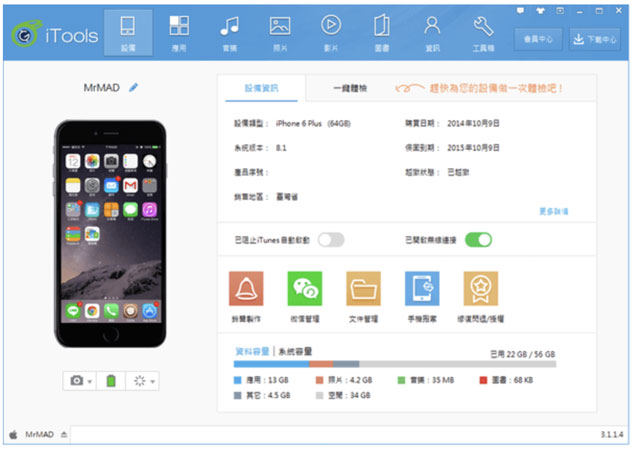Open the Toolbox wrench icon
The height and width of the screenshot is (450, 635).
pyautogui.click(x=483, y=30)
